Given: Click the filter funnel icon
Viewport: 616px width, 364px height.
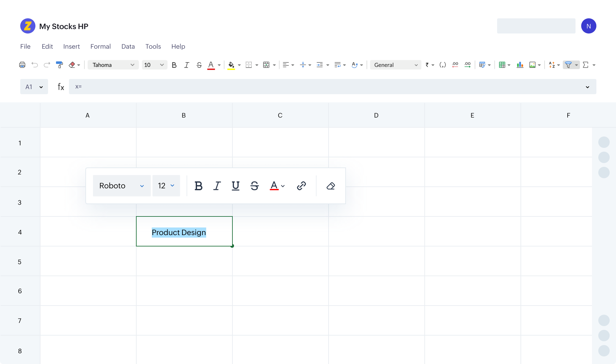Looking at the screenshot, I should point(568,65).
